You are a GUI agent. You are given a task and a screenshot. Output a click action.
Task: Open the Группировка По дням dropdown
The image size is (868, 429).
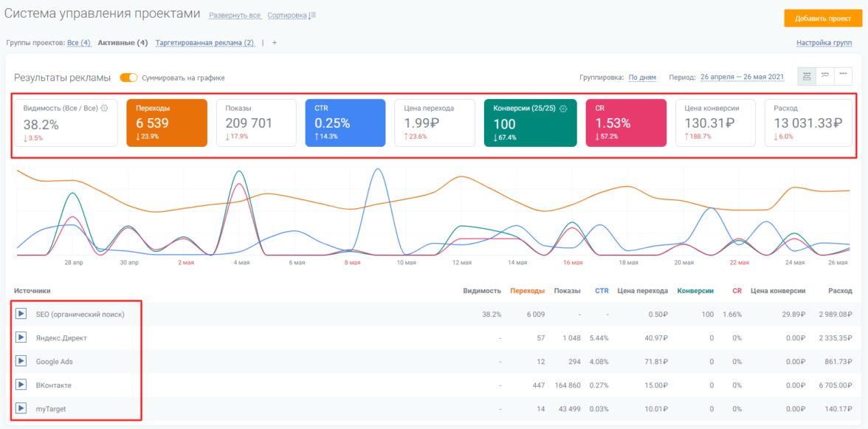coord(641,78)
